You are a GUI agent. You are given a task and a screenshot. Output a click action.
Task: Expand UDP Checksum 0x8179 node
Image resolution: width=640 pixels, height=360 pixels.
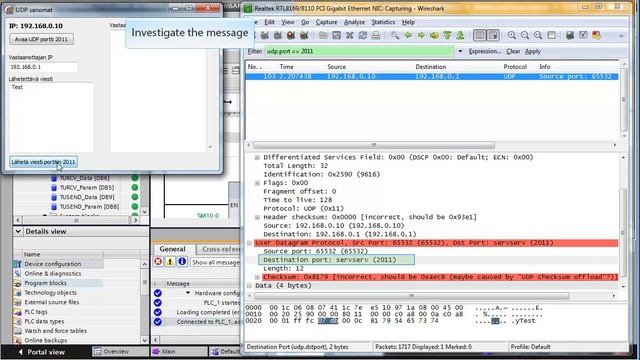point(257,277)
